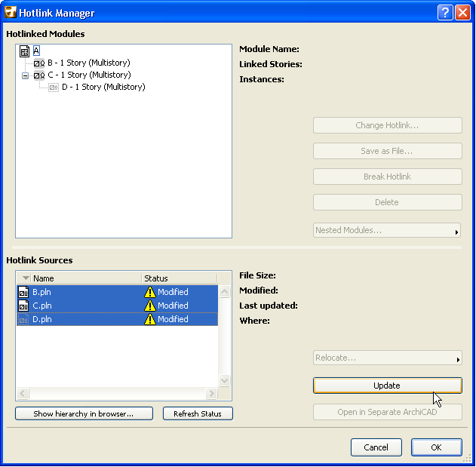This screenshot has height=467, width=476.
Task: Click the sources list scroll up arrow
Action: pyautogui.click(x=225, y=292)
